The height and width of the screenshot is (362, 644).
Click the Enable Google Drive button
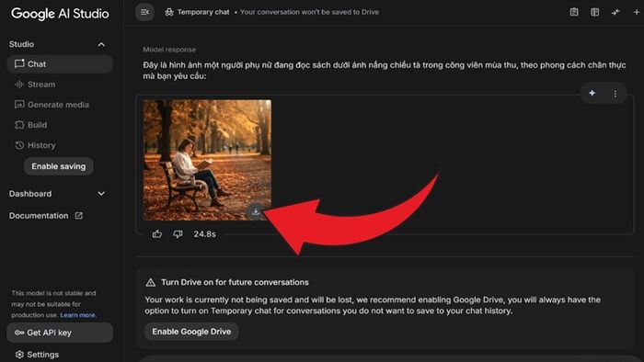191,332
